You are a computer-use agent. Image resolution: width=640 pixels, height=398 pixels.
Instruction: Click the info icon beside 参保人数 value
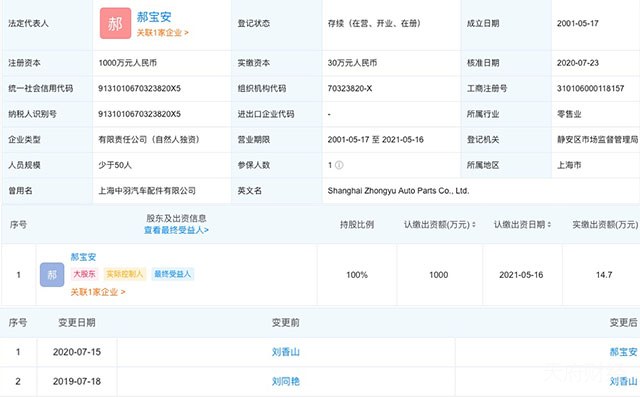[x=339, y=165]
